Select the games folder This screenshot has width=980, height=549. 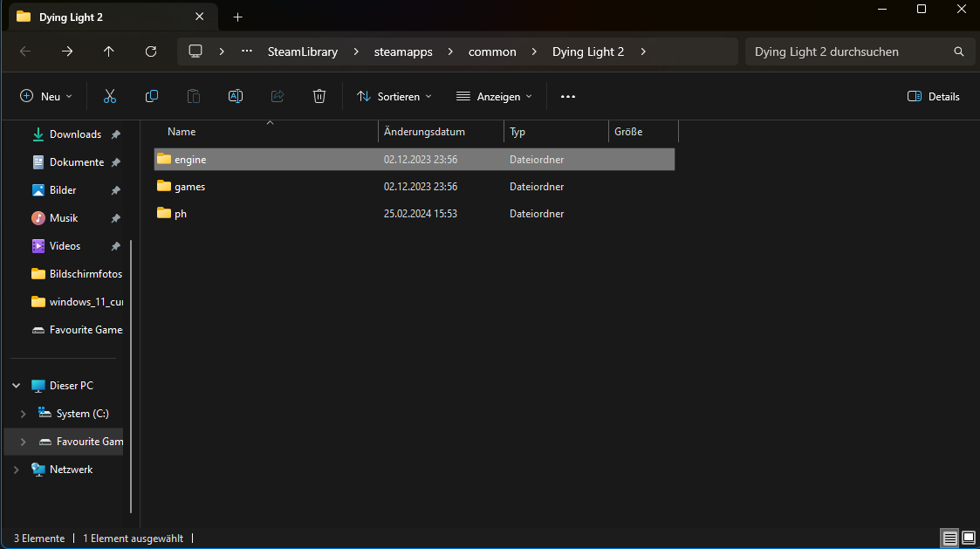pos(415,186)
